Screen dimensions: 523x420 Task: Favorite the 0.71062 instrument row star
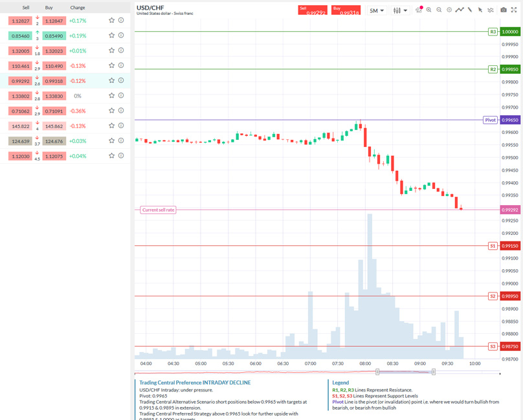tap(112, 111)
